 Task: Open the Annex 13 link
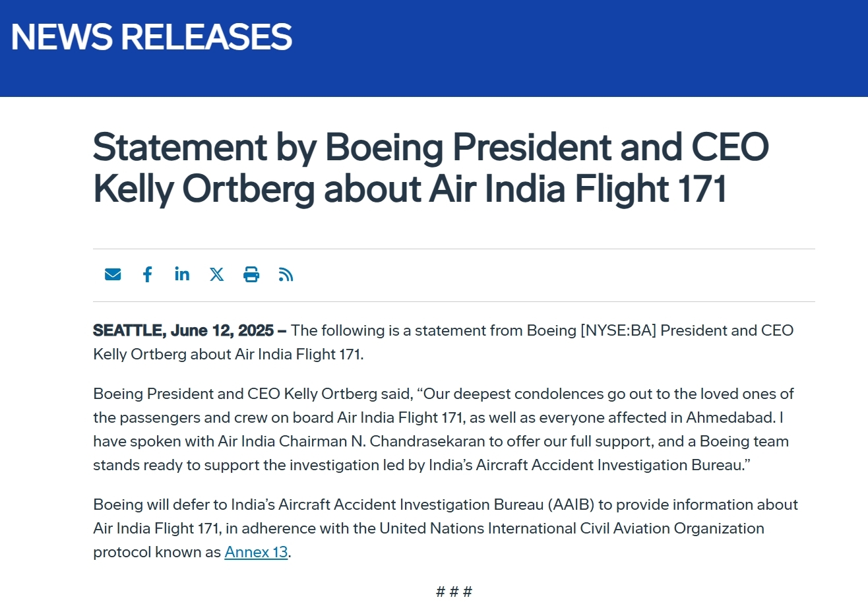tap(256, 552)
